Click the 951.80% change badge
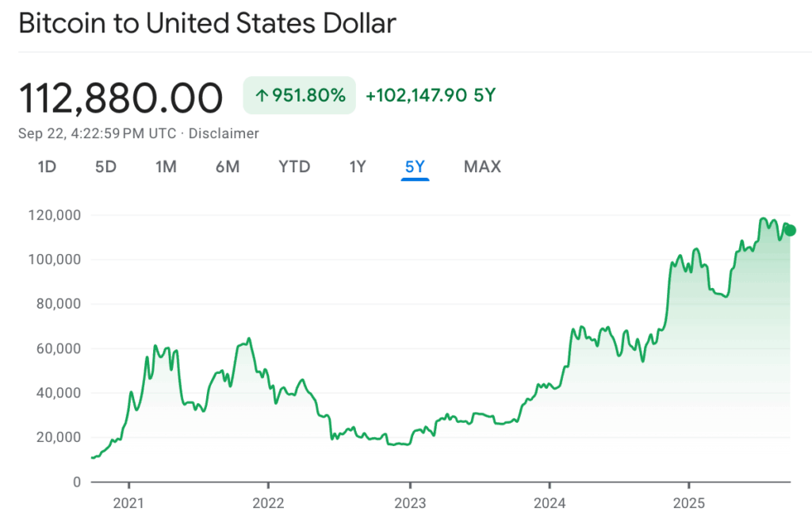Image resolution: width=812 pixels, height=523 pixels. pyautogui.click(x=300, y=96)
